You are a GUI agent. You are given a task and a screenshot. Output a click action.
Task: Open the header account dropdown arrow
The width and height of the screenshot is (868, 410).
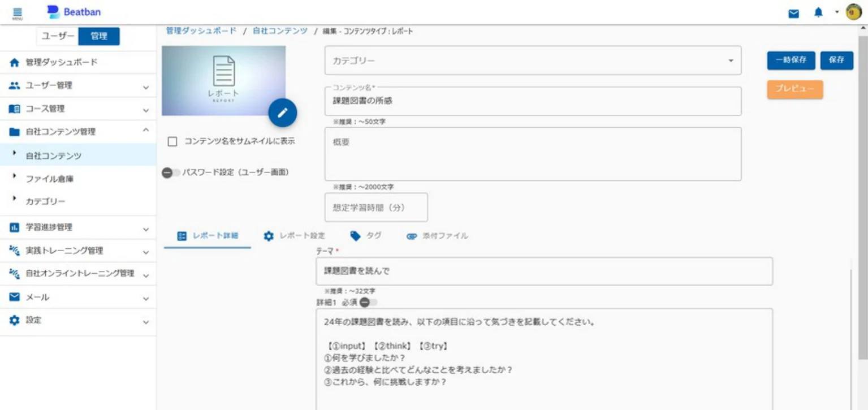836,12
